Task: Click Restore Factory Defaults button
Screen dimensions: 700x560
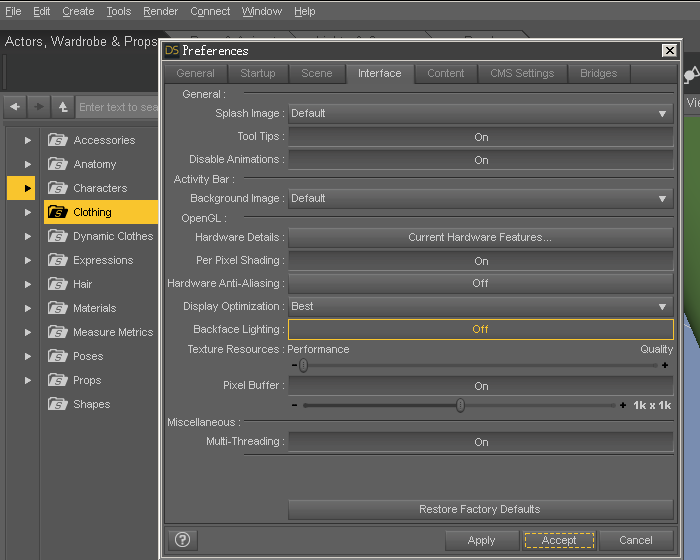Action: point(481,509)
